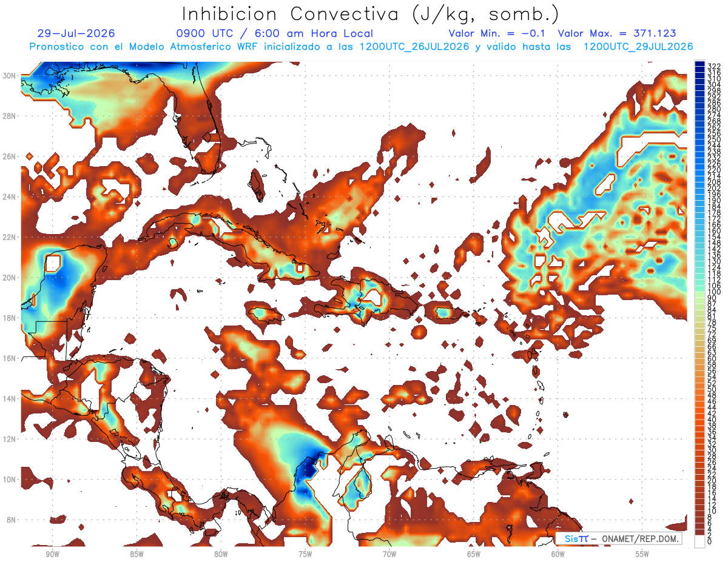Click the white swatch labeled 0 in colorbar
Screen dimensions: 728x562
click(699, 542)
